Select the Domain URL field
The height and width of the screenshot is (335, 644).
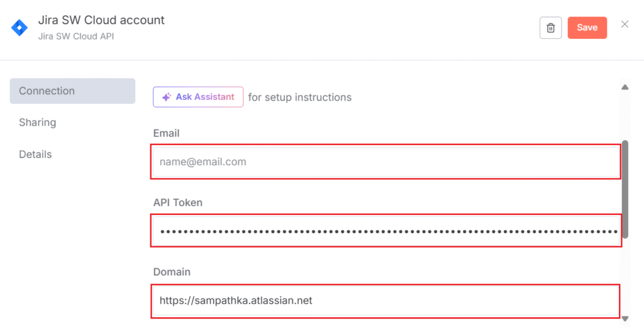(386, 300)
